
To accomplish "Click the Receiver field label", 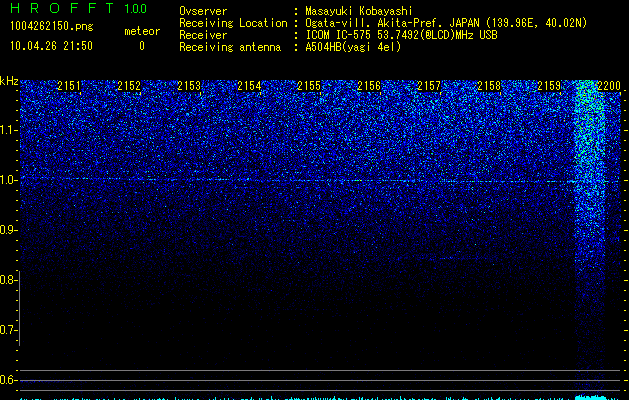I will click(x=203, y=35).
